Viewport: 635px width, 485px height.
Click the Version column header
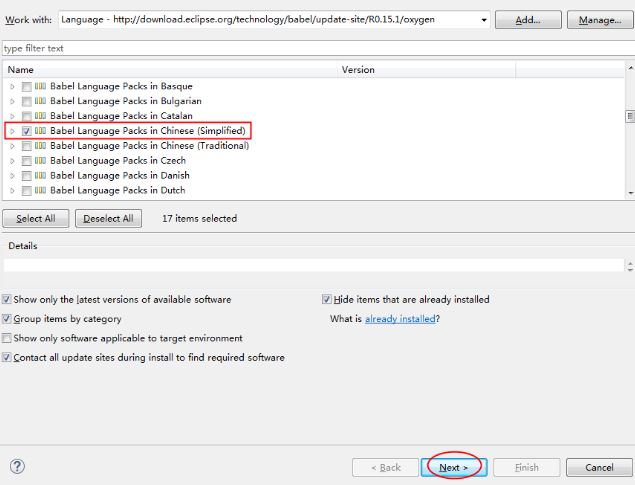426,70
